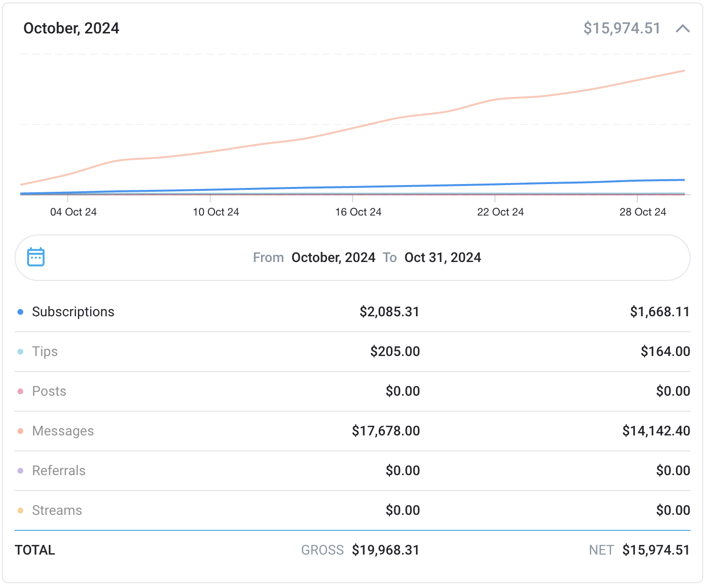The width and height of the screenshot is (709, 588).
Task: Toggle Subscriptions series via blue dot
Action: pos(20,312)
